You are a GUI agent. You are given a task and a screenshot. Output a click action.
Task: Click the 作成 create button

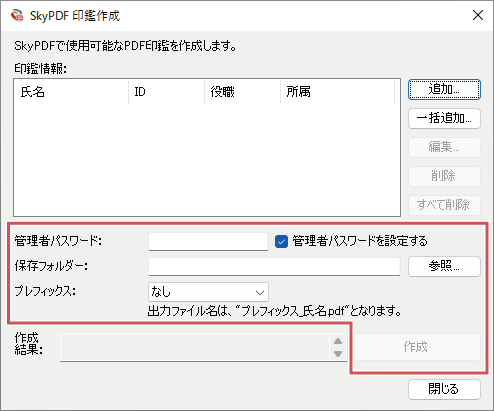pyautogui.click(x=416, y=347)
